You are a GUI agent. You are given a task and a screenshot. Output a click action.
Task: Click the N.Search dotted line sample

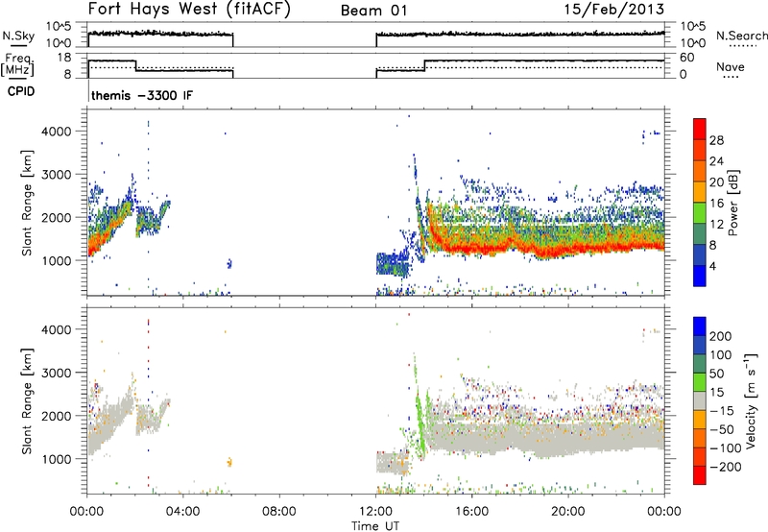click(743, 46)
